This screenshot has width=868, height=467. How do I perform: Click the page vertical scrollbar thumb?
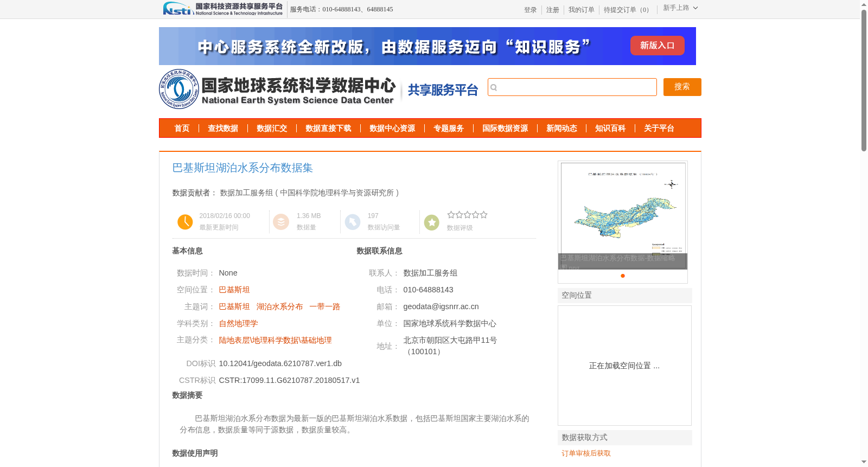click(864, 80)
